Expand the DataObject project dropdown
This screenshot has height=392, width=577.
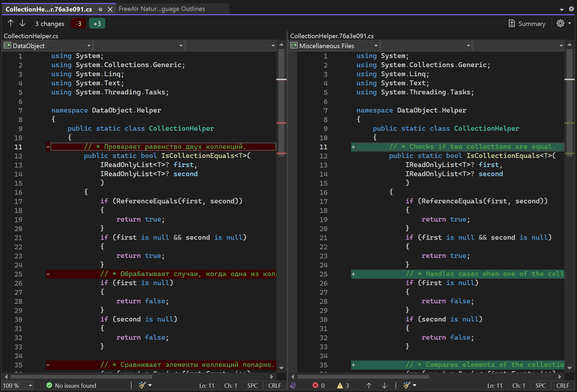tap(89, 46)
